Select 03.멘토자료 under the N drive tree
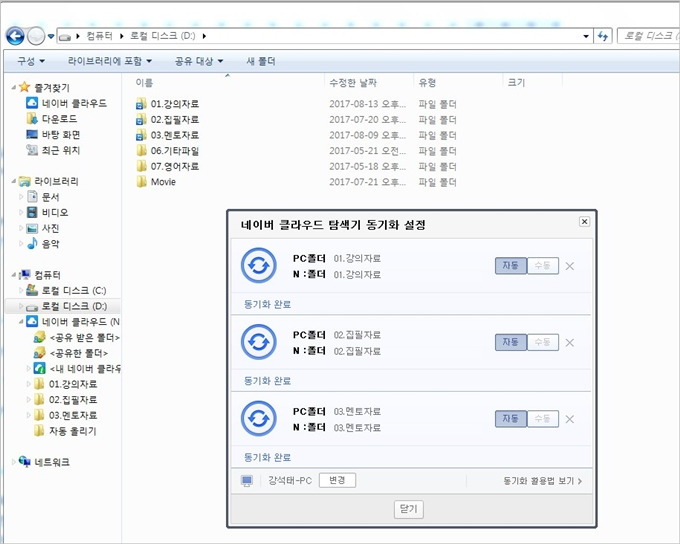The width and height of the screenshot is (680, 544). [65, 416]
